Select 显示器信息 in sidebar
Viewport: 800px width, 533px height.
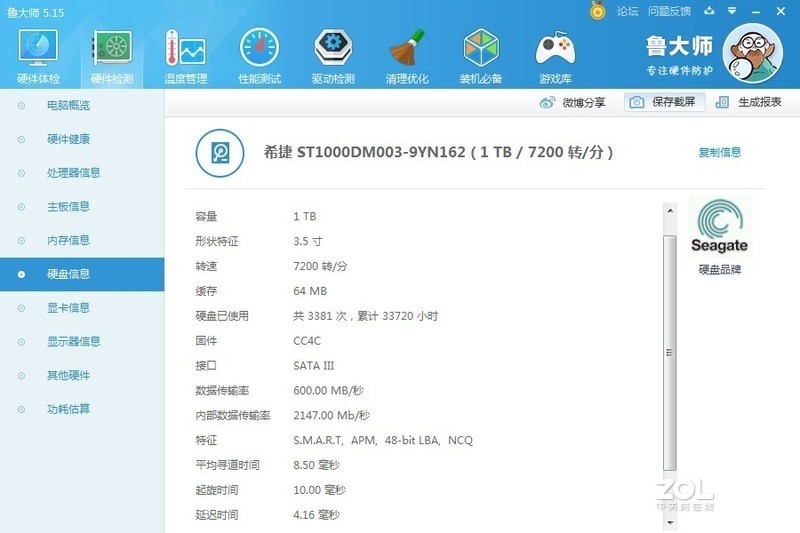(82, 342)
